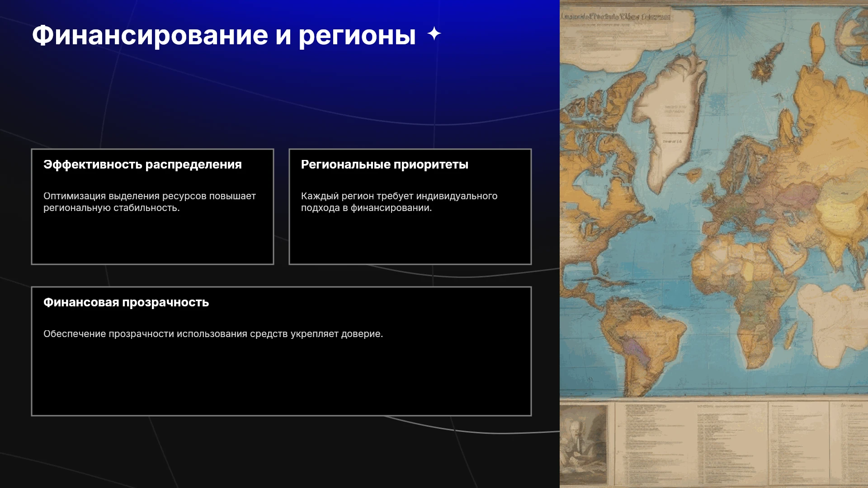The height and width of the screenshot is (488, 868).
Task: Click empty area inside Финансовая прозрачность card
Action: [x=281, y=380]
